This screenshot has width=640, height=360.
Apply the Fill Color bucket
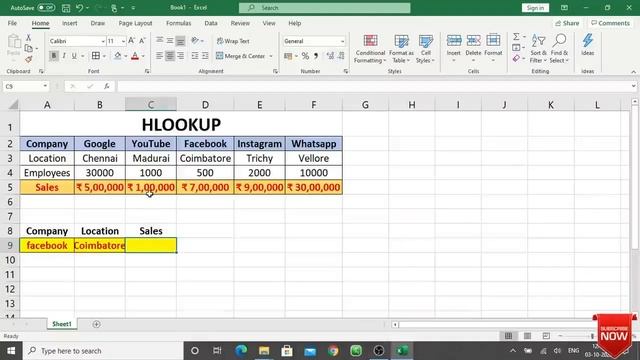click(x=118, y=56)
